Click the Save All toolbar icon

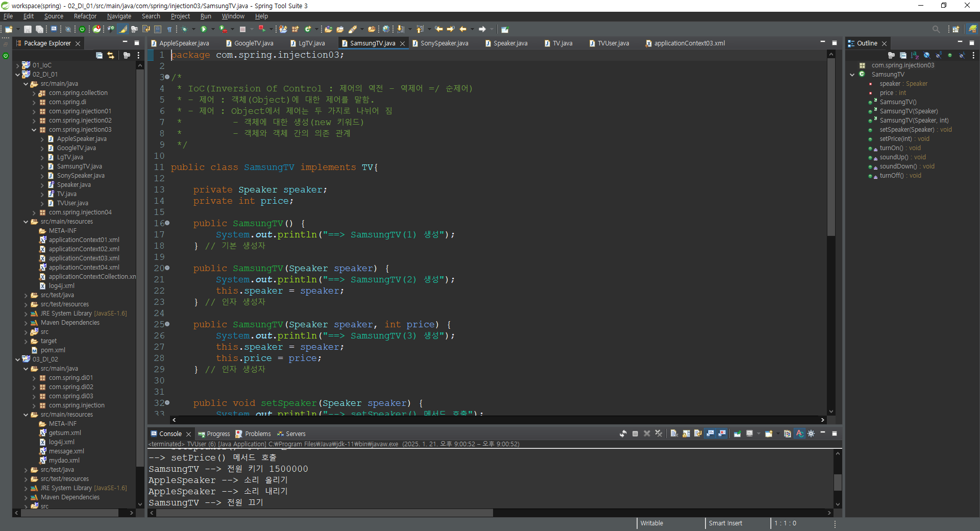(x=39, y=29)
